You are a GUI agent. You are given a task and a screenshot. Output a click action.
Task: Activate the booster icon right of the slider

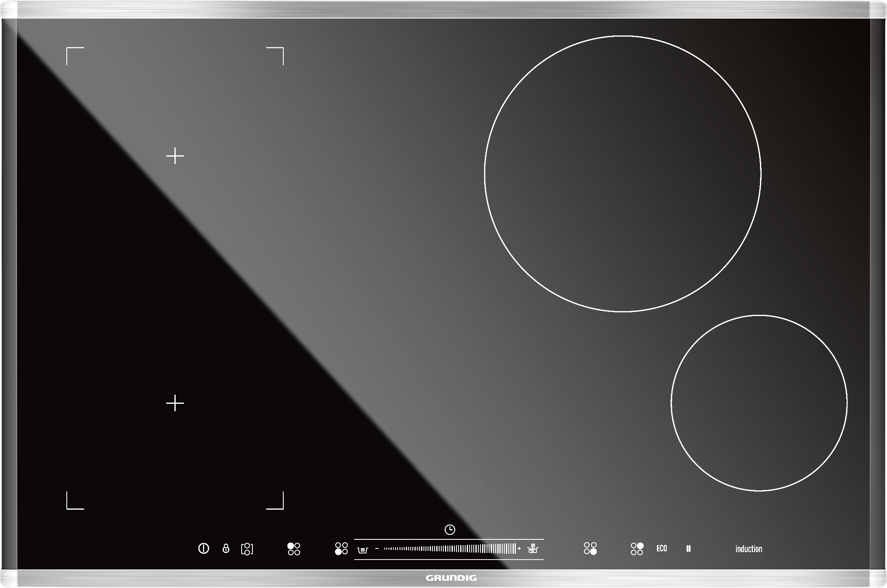pyautogui.click(x=534, y=549)
